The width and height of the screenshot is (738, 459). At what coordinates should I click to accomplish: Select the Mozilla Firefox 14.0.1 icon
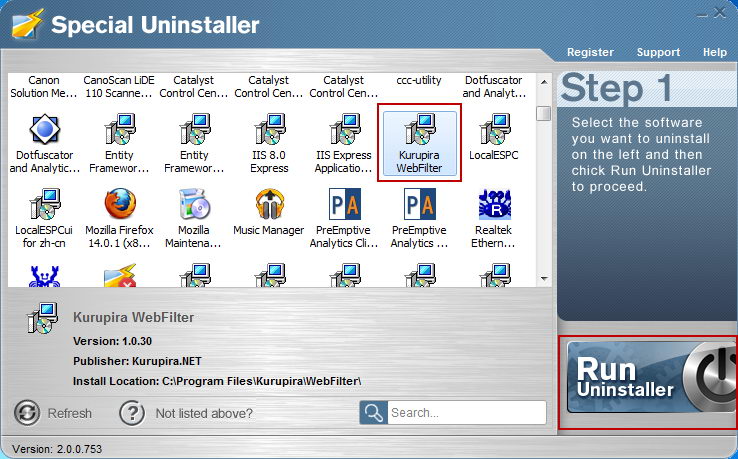pos(120,204)
